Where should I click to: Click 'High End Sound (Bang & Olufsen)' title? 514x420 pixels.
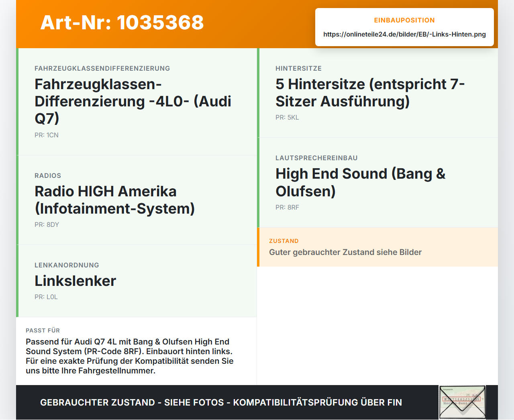coord(361,182)
